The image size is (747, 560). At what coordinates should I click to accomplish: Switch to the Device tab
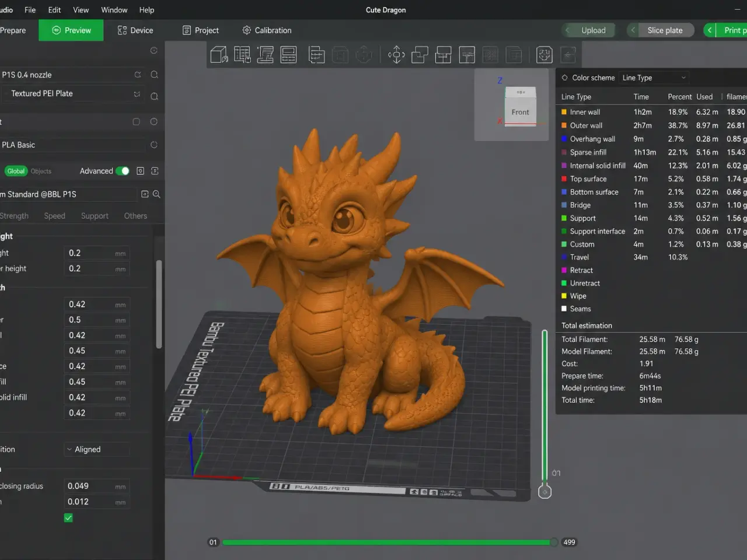pyautogui.click(x=135, y=30)
